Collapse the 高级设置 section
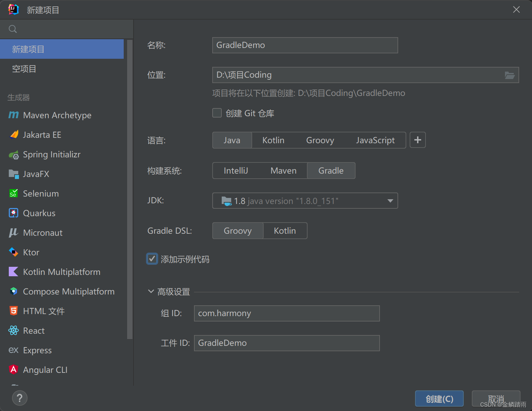The width and height of the screenshot is (532, 411). [151, 291]
